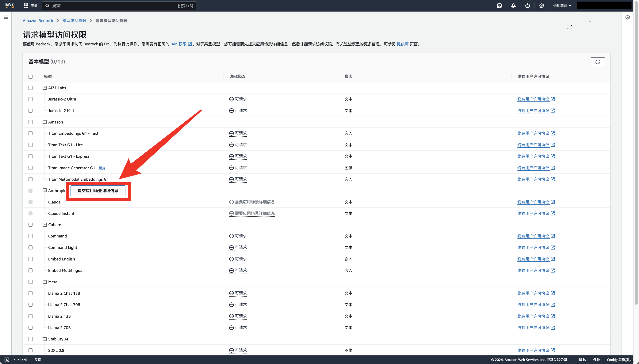Click the IAM permissions external link icon
639x364 pixels.
(x=190, y=44)
